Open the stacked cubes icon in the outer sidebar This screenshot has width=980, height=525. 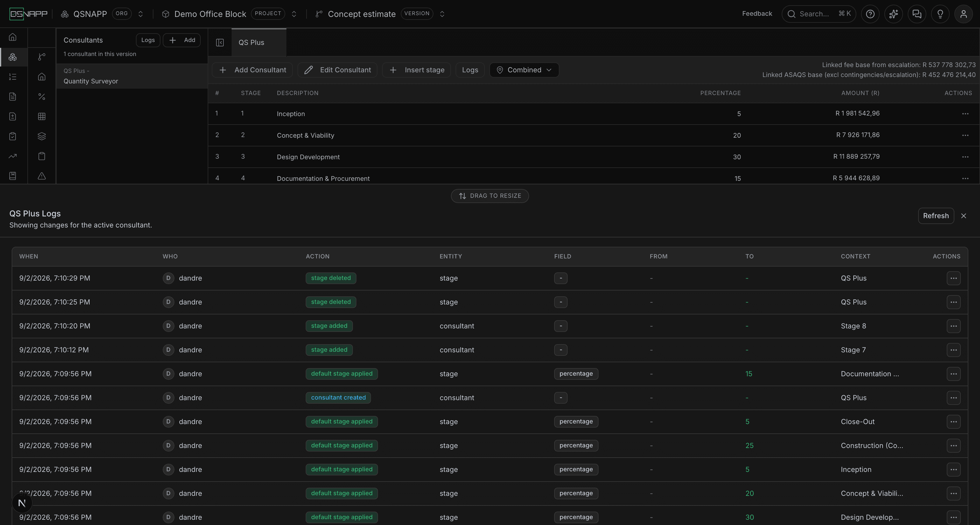pos(13,57)
